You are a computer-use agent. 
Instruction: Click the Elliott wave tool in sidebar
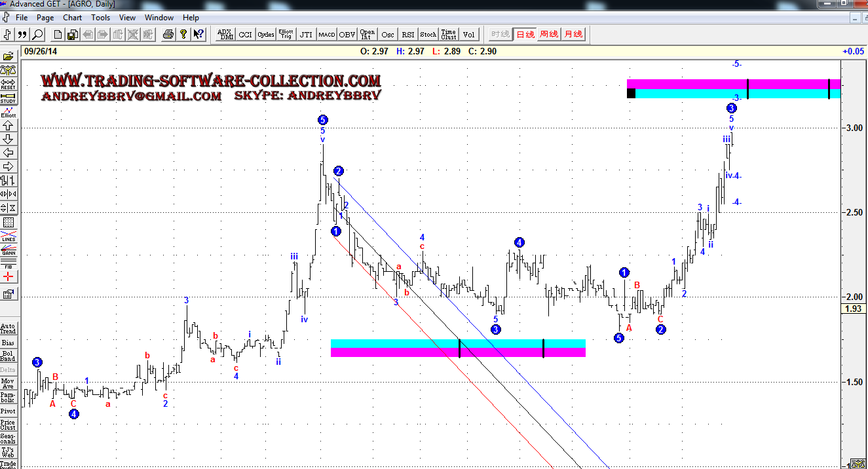(x=8, y=111)
